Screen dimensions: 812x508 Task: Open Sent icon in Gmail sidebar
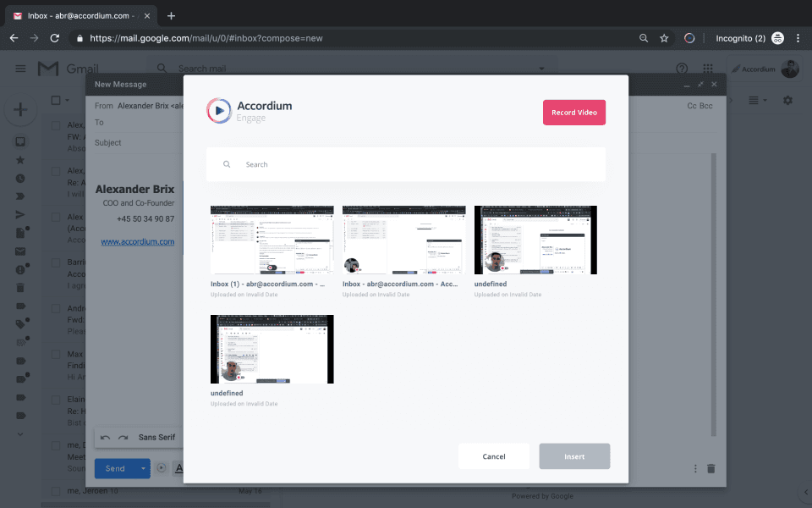point(20,214)
